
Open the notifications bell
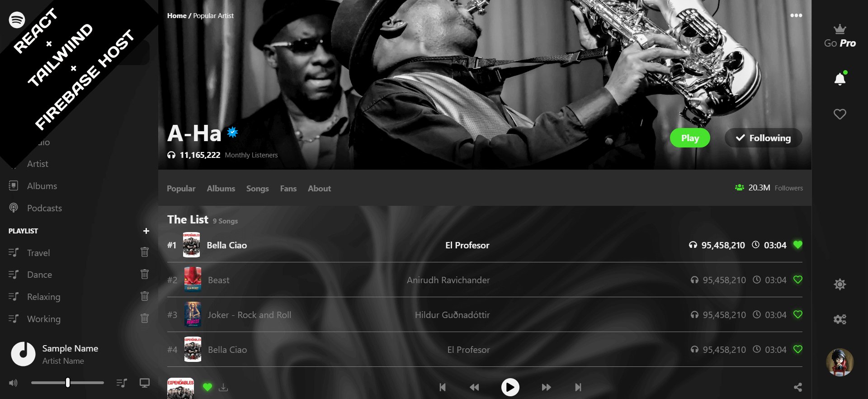[x=840, y=79]
